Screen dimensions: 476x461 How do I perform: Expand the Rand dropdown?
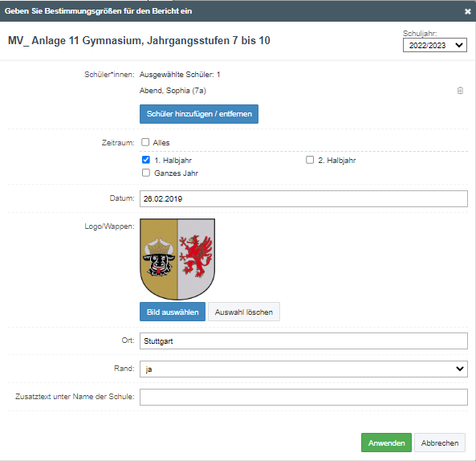[x=303, y=369]
